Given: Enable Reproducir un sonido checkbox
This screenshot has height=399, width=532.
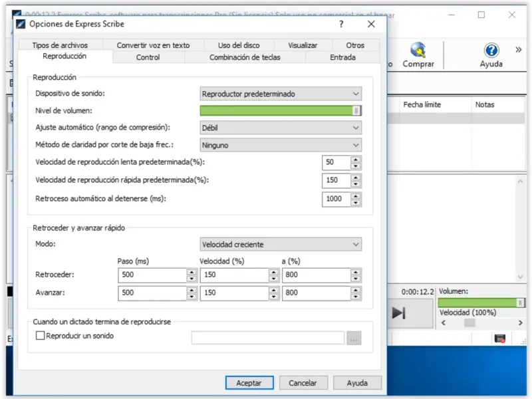Looking at the screenshot, I should tap(40, 336).
